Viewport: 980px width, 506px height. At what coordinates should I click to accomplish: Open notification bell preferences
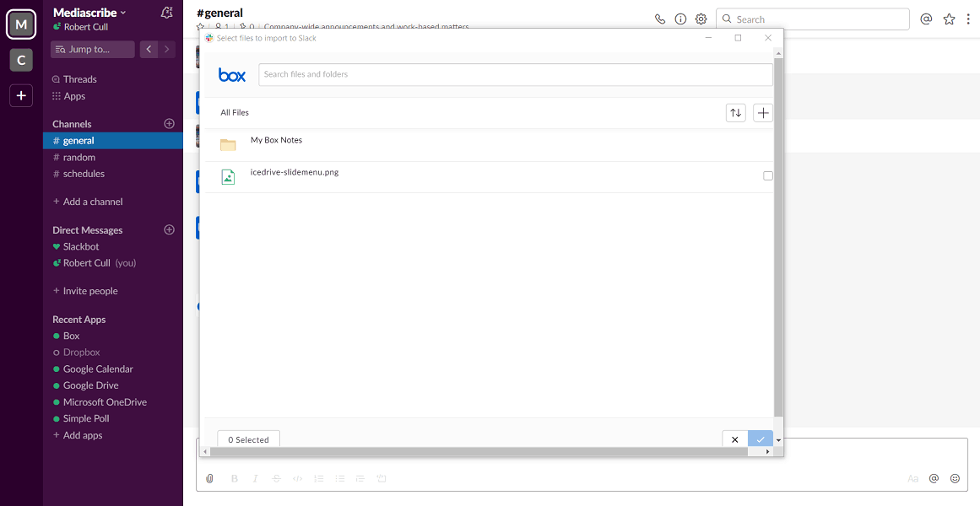point(165,12)
